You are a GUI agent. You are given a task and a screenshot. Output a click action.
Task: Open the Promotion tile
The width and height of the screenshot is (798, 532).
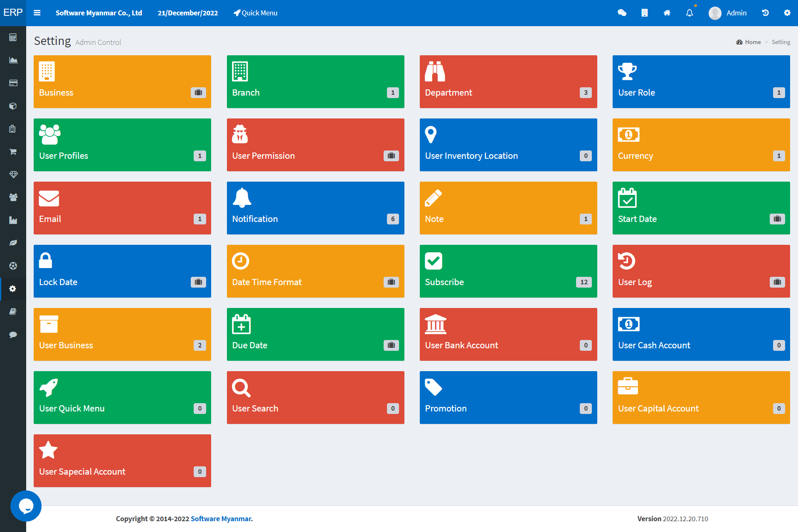[x=508, y=398]
